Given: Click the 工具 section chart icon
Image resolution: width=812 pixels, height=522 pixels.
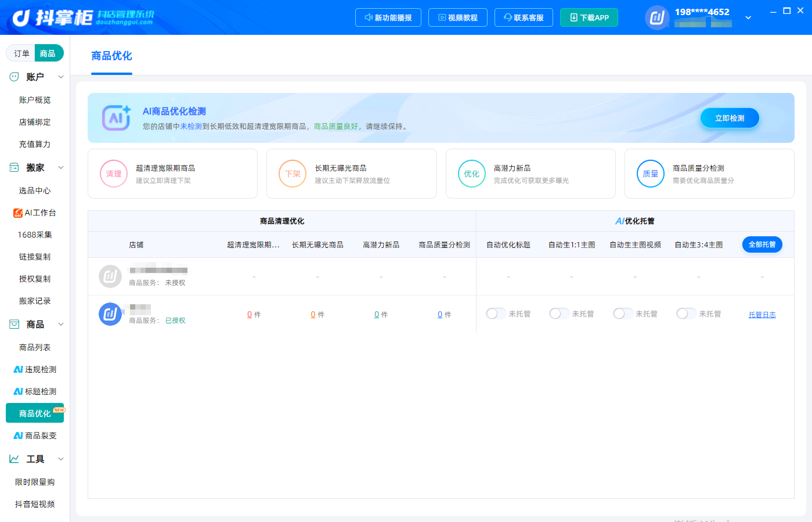Looking at the screenshot, I should [14, 459].
